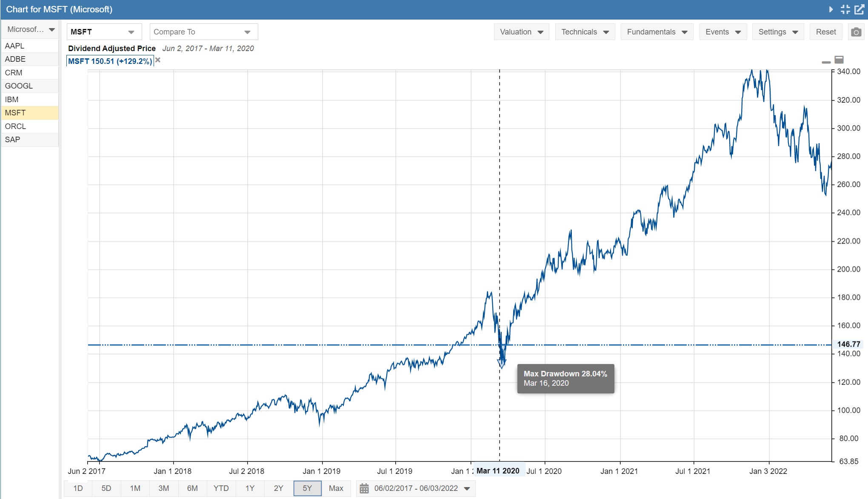This screenshot has height=499, width=868.
Task: Click the Jan 3 2022 axis label
Action: click(768, 471)
